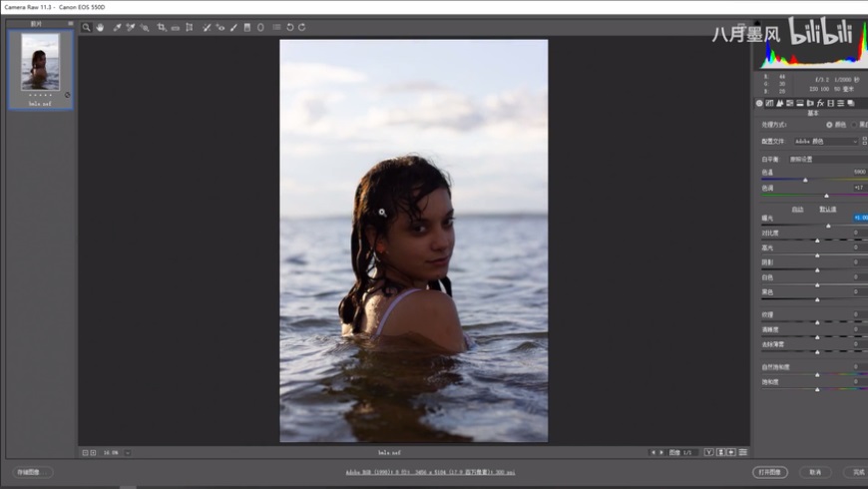Click the copy settings to before icon
The image size is (868, 489).
click(731, 452)
